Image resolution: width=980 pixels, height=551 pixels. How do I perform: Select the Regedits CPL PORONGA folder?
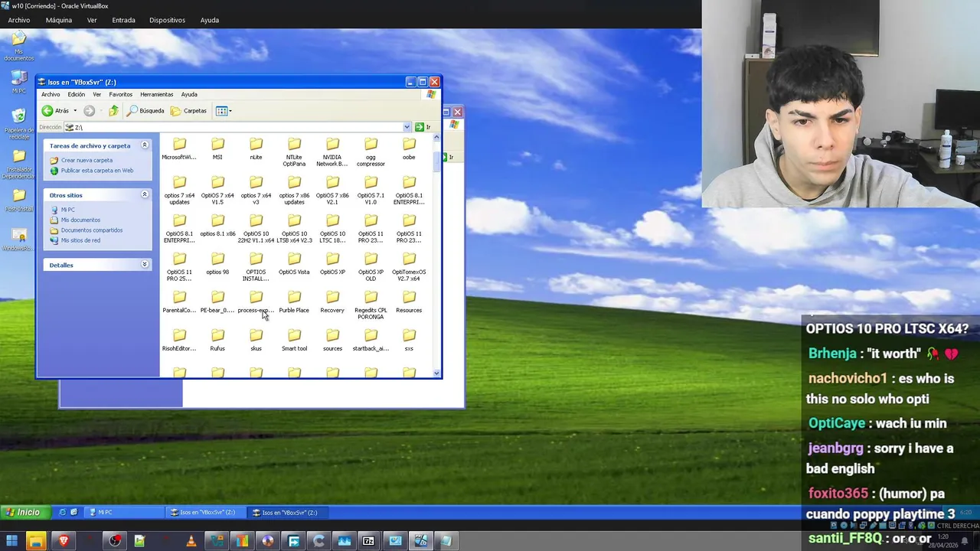coord(371,305)
